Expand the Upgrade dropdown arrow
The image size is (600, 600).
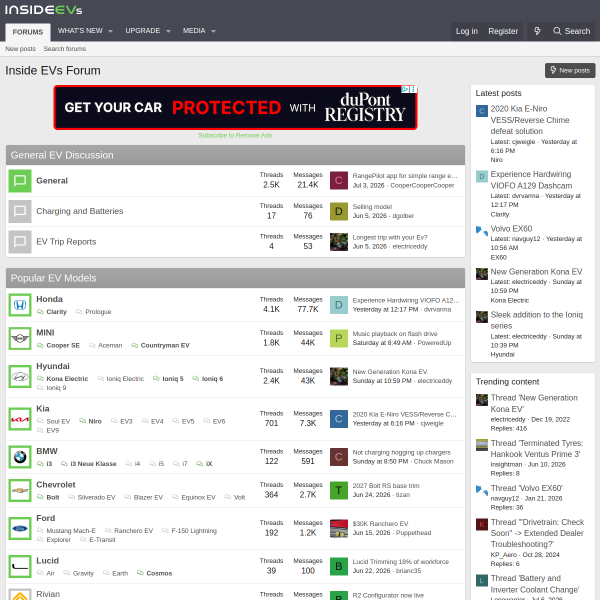(x=168, y=31)
